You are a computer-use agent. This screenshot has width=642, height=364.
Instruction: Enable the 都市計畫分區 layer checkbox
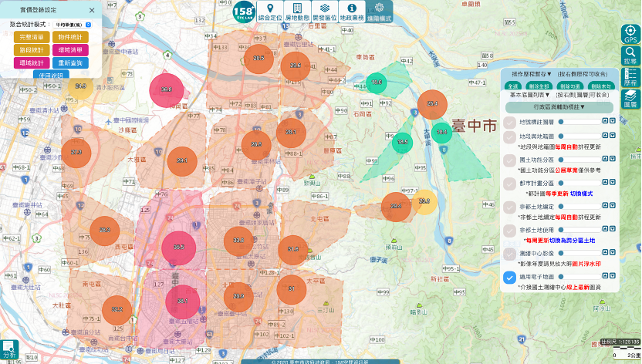tap(509, 183)
